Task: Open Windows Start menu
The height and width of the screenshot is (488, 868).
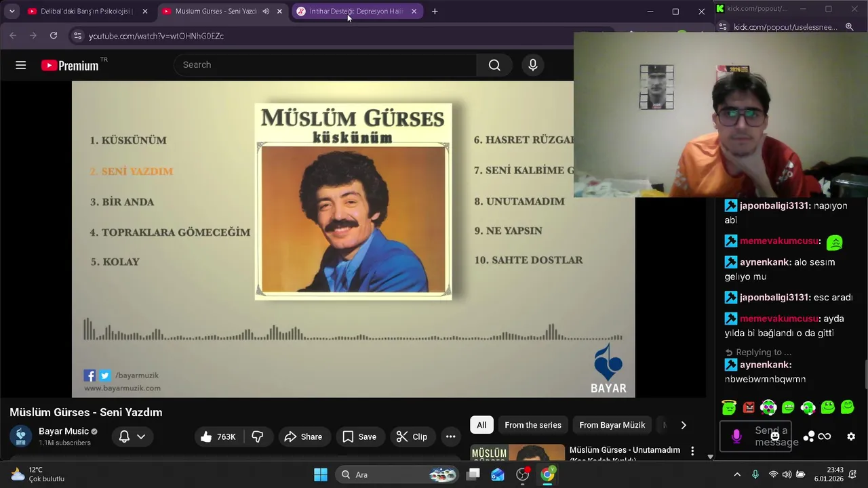Action: click(321, 474)
